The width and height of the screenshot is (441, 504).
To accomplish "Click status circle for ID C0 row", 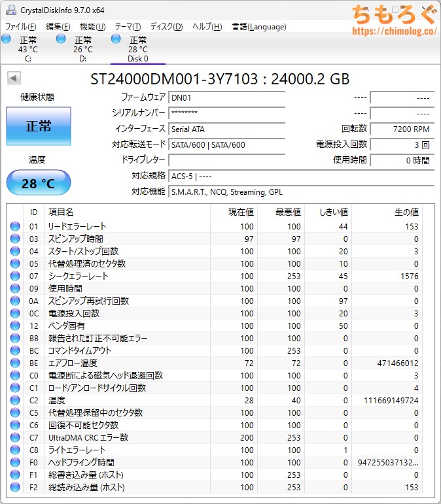I will point(15,375).
